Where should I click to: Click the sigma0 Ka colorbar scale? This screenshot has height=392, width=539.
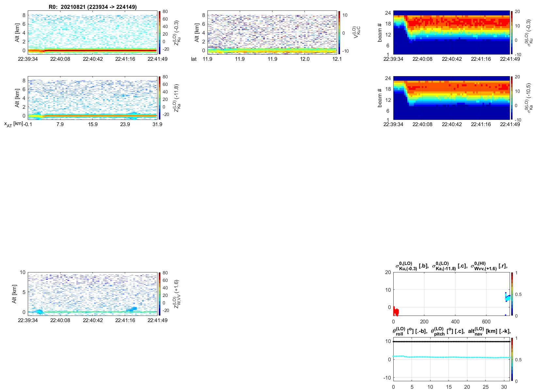(x=512, y=98)
